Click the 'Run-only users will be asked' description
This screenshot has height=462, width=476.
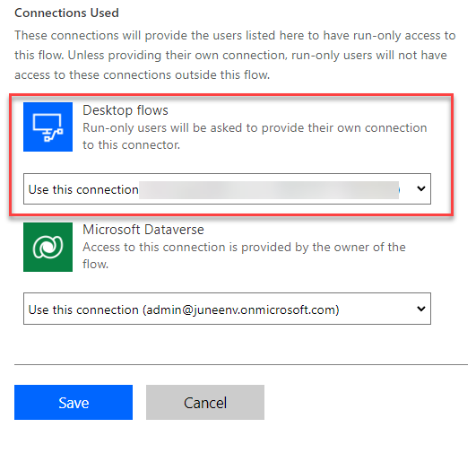tap(255, 136)
